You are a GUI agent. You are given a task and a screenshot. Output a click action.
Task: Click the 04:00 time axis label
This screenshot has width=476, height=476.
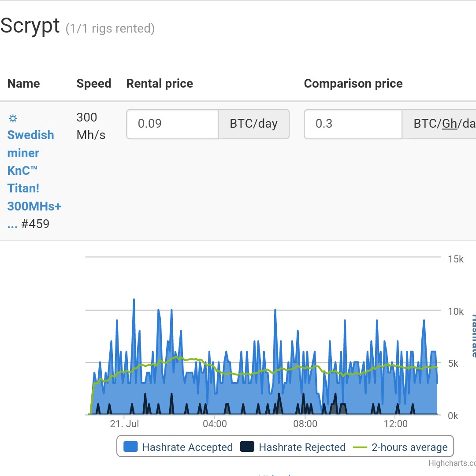215,424
